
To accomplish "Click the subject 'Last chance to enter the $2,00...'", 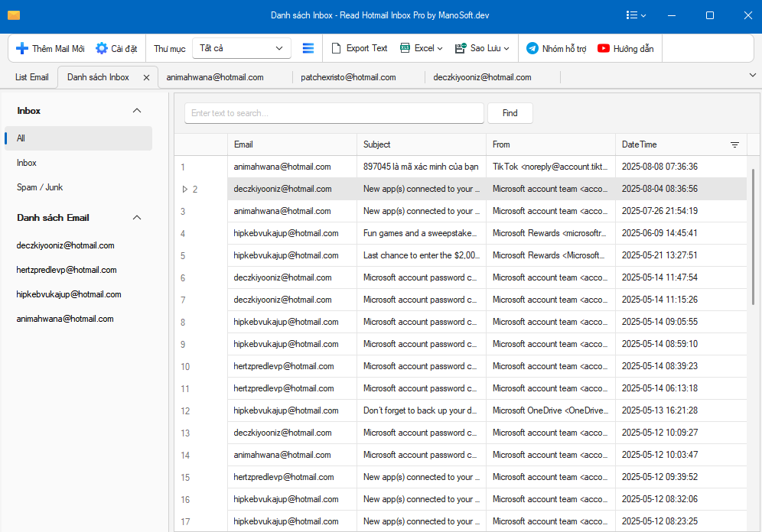I will point(422,255).
